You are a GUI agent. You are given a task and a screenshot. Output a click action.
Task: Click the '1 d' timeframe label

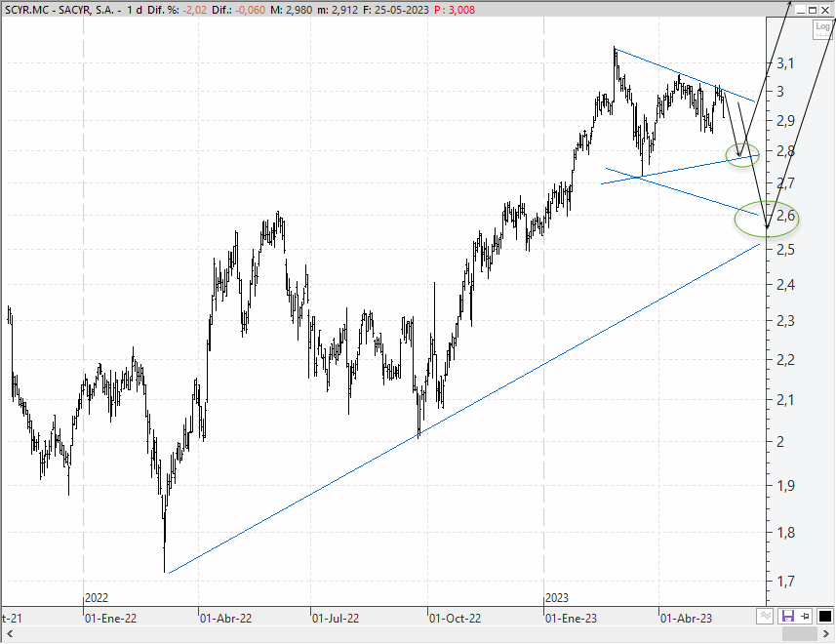coord(135,10)
